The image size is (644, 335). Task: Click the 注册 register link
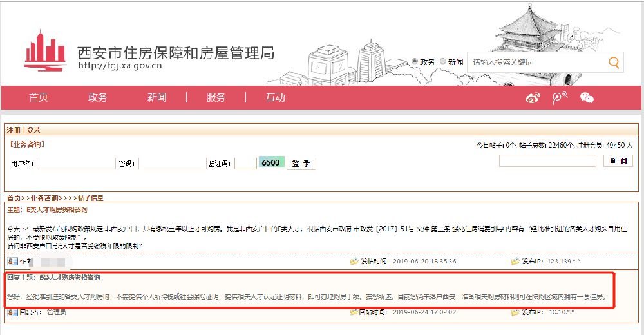(14, 129)
